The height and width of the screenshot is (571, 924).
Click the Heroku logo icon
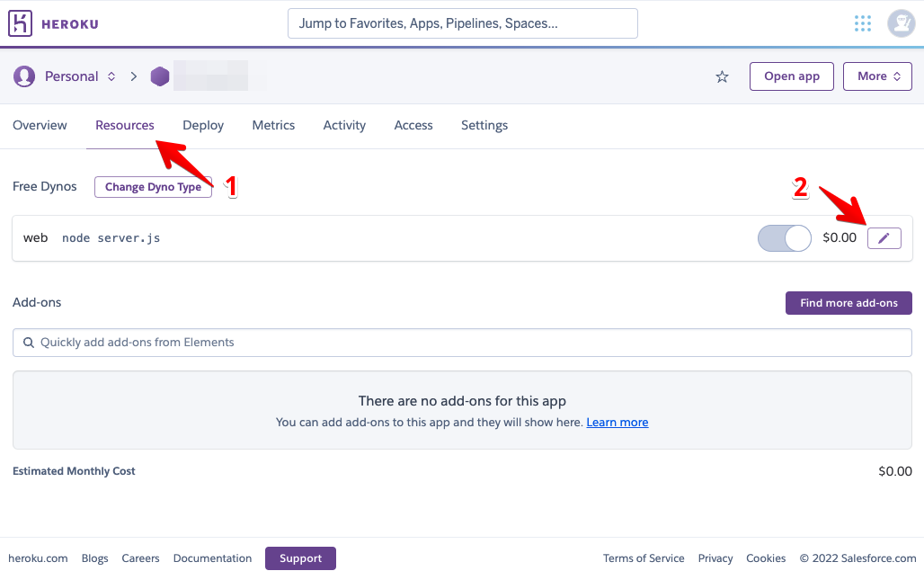(20, 23)
